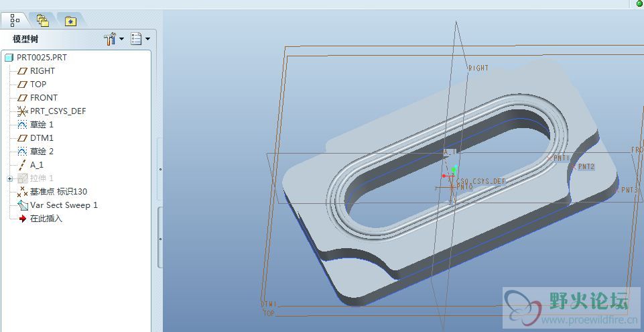Image resolution: width=644 pixels, height=332 pixels.
Task: Select CS0_CSYS_DEF label in viewport
Action: point(481,181)
